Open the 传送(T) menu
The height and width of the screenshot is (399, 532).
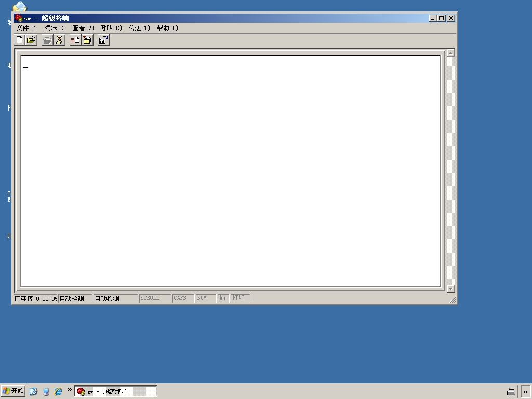click(x=139, y=28)
